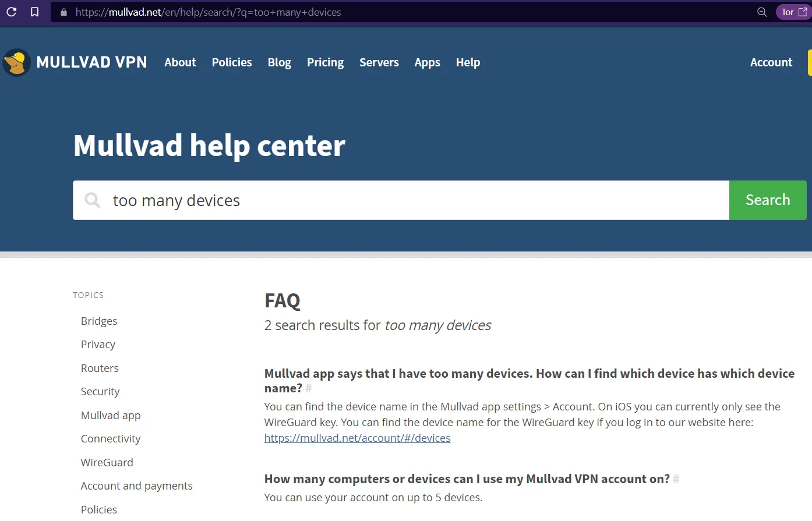The height and width of the screenshot is (521, 812).
Task: Click the bookmark icon in address bar
Action: click(x=35, y=12)
